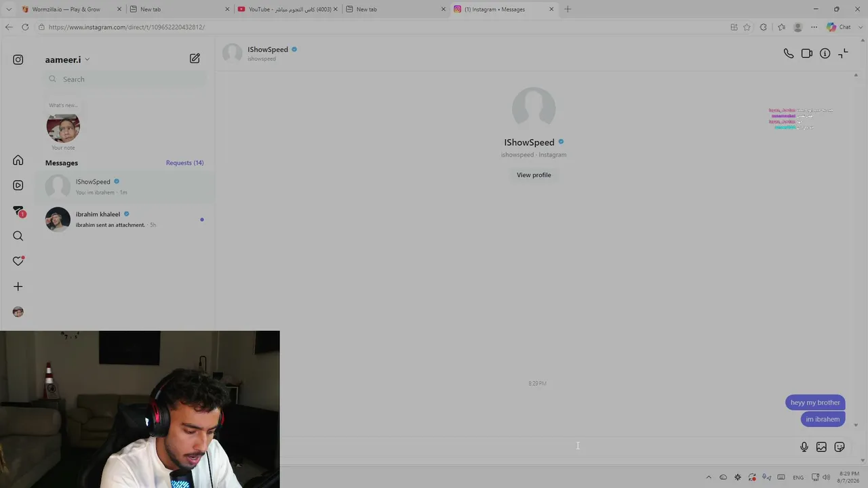Viewport: 868px width, 488px height.
Task: Click the large IShowSpeed profile picture
Action: [534, 108]
